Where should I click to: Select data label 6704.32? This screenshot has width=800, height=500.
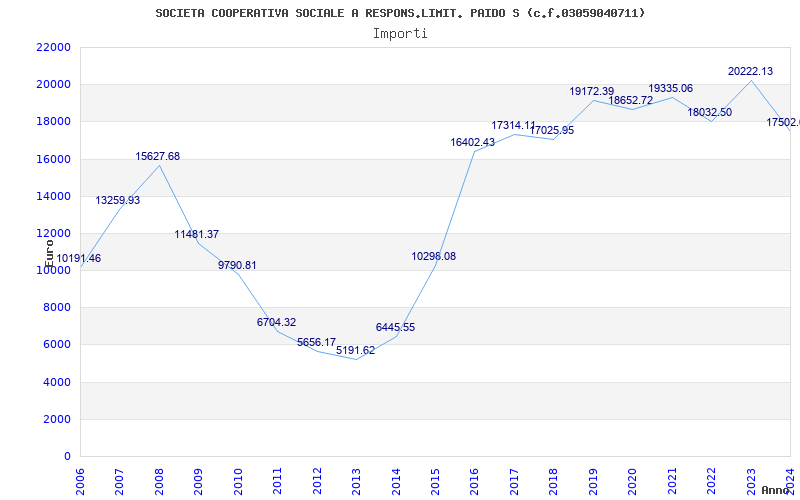[x=276, y=322]
